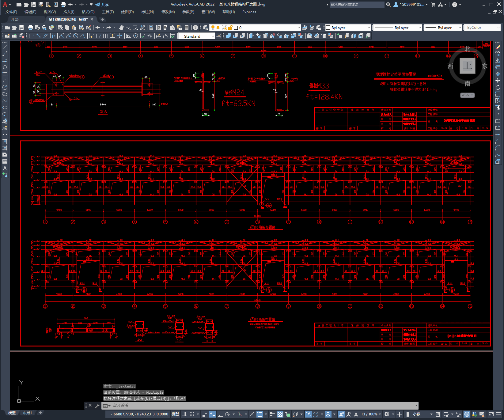The image size is (504, 420).
Task: Click the new drawing tab plus button
Action: click(x=103, y=19)
